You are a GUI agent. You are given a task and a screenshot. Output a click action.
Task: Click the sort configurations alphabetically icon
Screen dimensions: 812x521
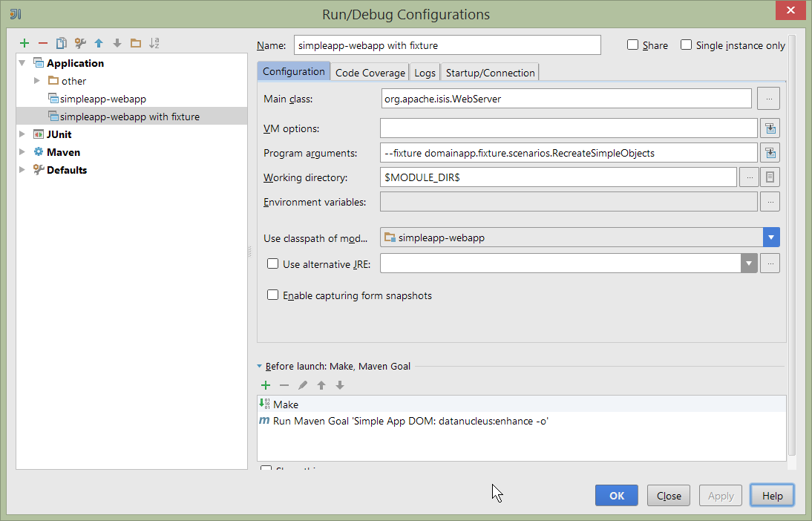pos(154,43)
